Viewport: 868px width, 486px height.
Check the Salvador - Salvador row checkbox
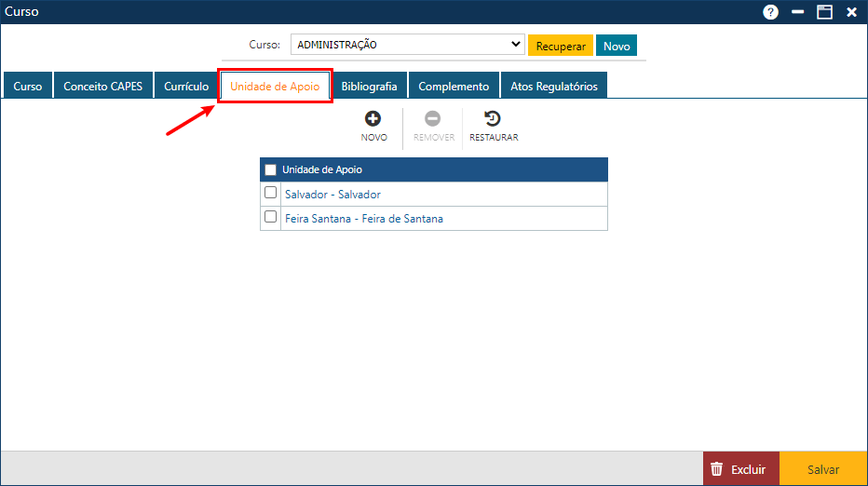tap(271, 193)
